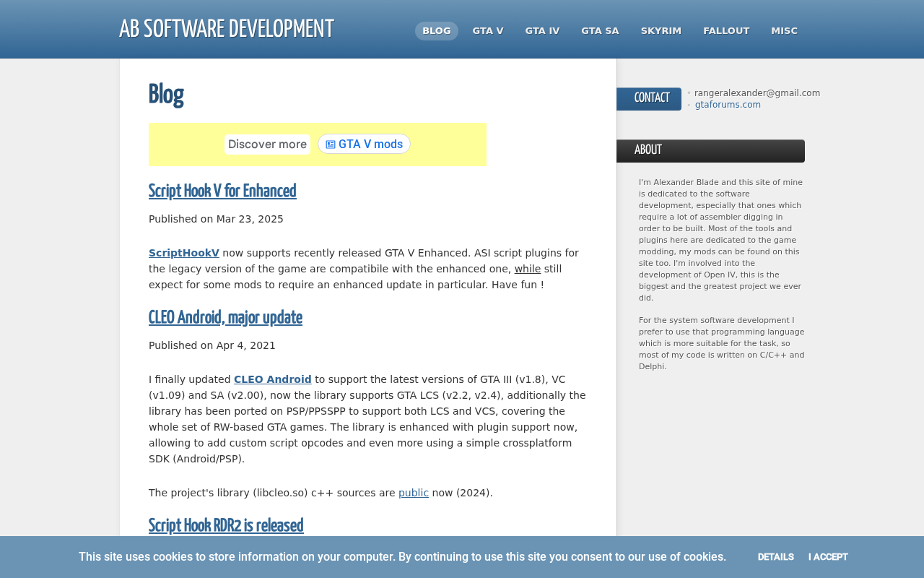The image size is (924, 578).
Task: Click the Blog page heading
Action: (166, 95)
